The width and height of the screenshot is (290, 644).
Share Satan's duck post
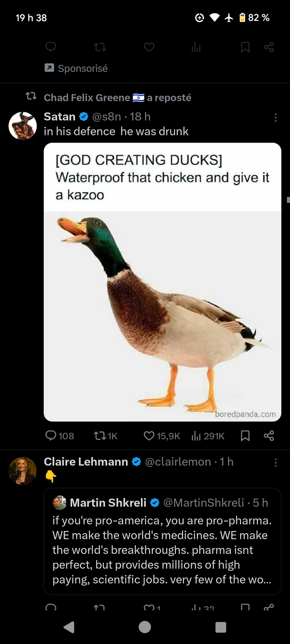pyautogui.click(x=269, y=436)
